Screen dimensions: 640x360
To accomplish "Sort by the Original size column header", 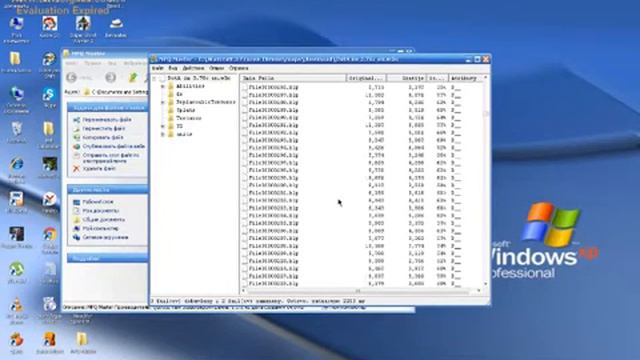I will pyautogui.click(x=366, y=78).
